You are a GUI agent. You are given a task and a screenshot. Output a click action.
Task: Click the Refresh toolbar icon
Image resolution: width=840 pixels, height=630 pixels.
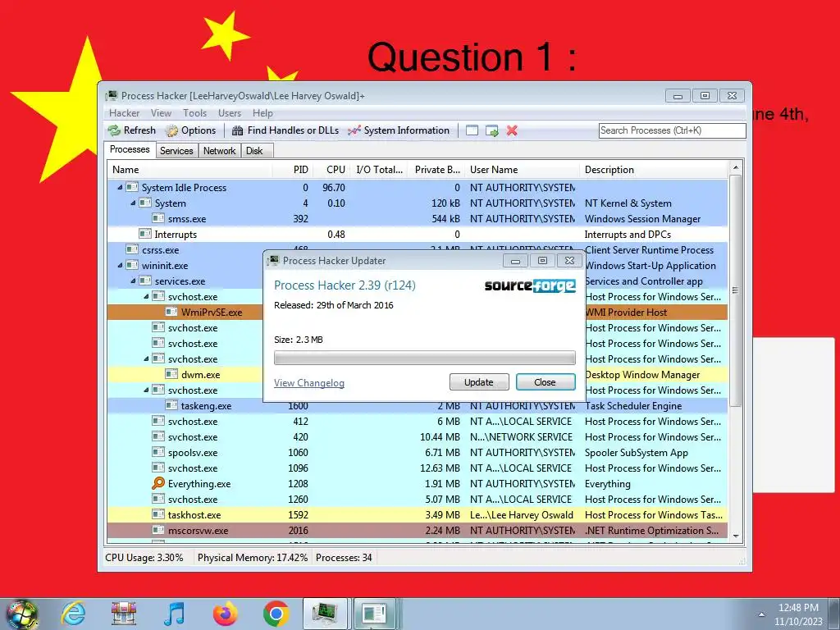tap(114, 130)
